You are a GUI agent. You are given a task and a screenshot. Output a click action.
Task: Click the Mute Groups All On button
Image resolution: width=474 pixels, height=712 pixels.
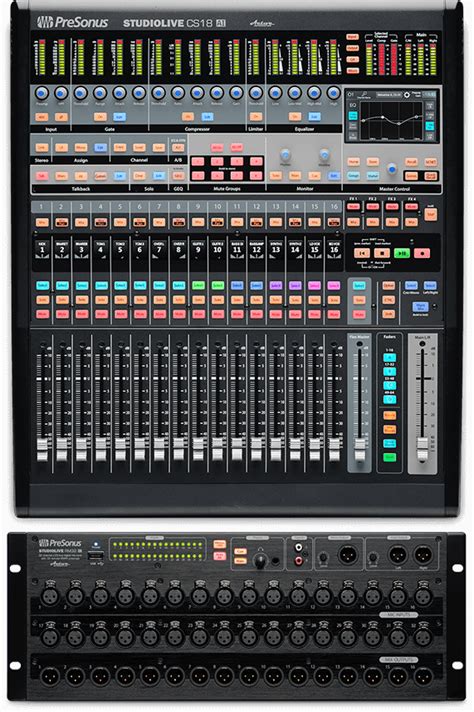pos(217,148)
